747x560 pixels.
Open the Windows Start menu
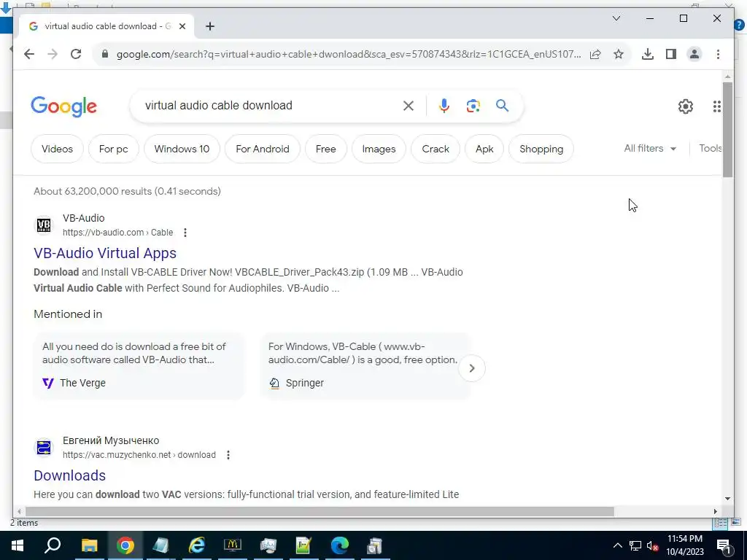pos(18,545)
